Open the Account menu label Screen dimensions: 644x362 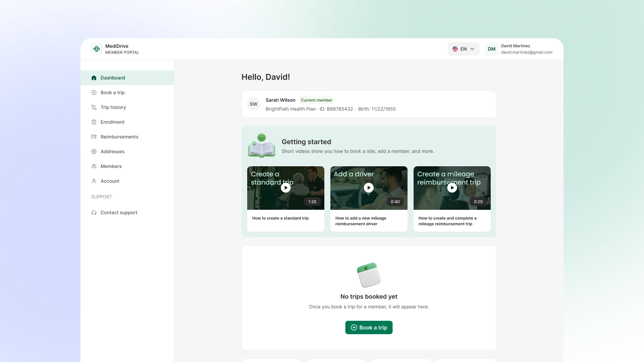(x=110, y=181)
